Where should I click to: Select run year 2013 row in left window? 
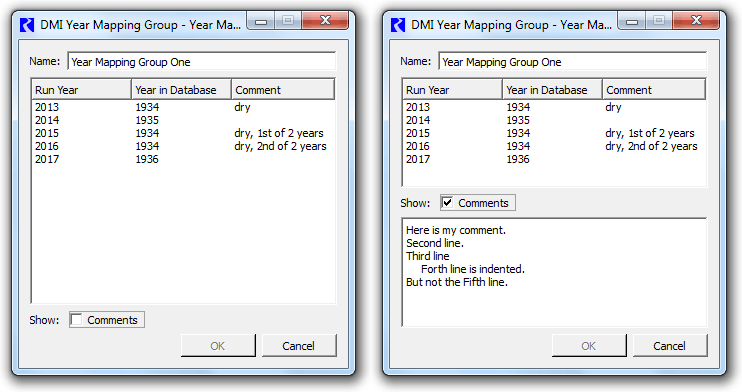[x=183, y=107]
